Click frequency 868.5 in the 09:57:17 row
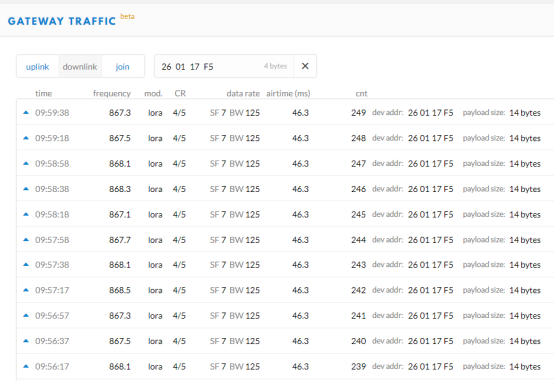Screen dimensions: 554x381 [x=120, y=290]
